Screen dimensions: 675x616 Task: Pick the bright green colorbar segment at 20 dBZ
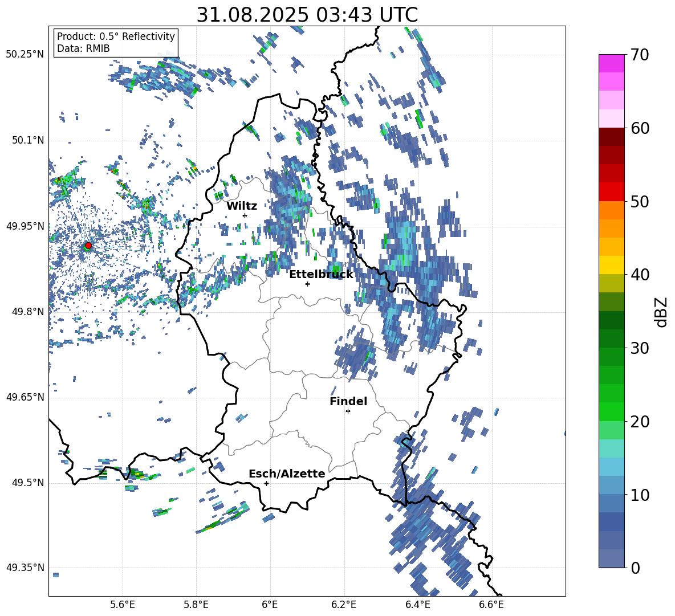(x=611, y=411)
